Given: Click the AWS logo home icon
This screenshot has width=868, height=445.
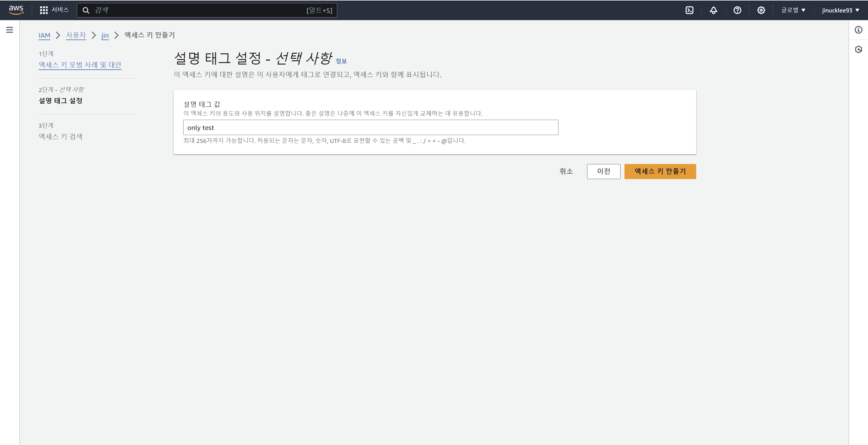Looking at the screenshot, I should pos(16,10).
